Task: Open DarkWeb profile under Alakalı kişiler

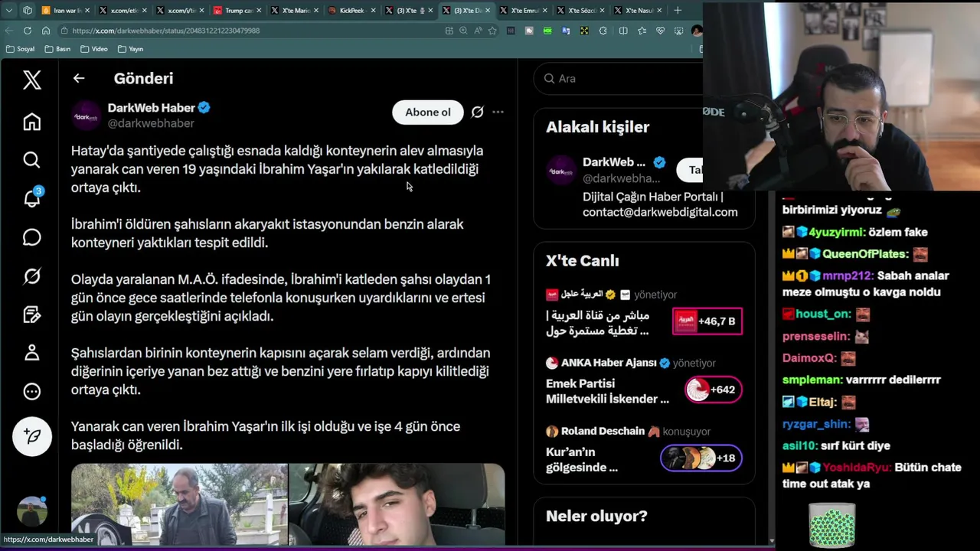Action: [614, 162]
